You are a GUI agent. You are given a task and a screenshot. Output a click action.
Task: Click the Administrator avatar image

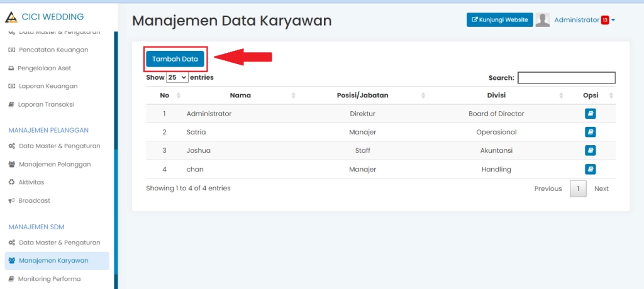pyautogui.click(x=542, y=20)
